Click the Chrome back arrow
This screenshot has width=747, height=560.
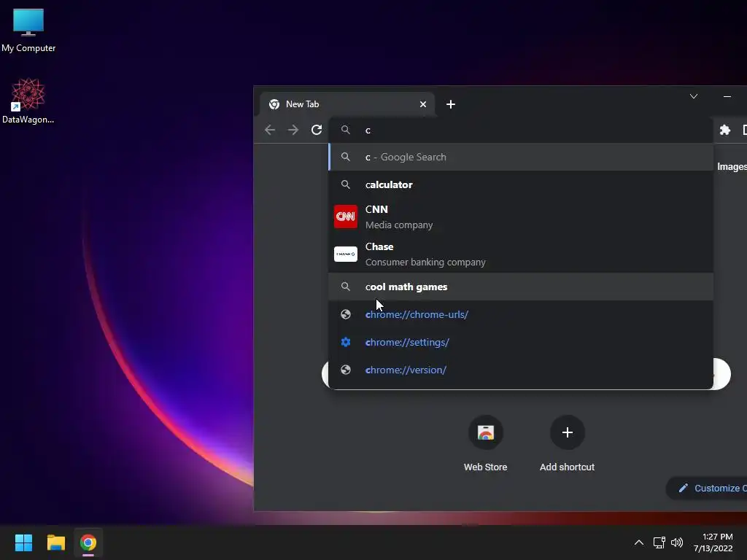(270, 130)
